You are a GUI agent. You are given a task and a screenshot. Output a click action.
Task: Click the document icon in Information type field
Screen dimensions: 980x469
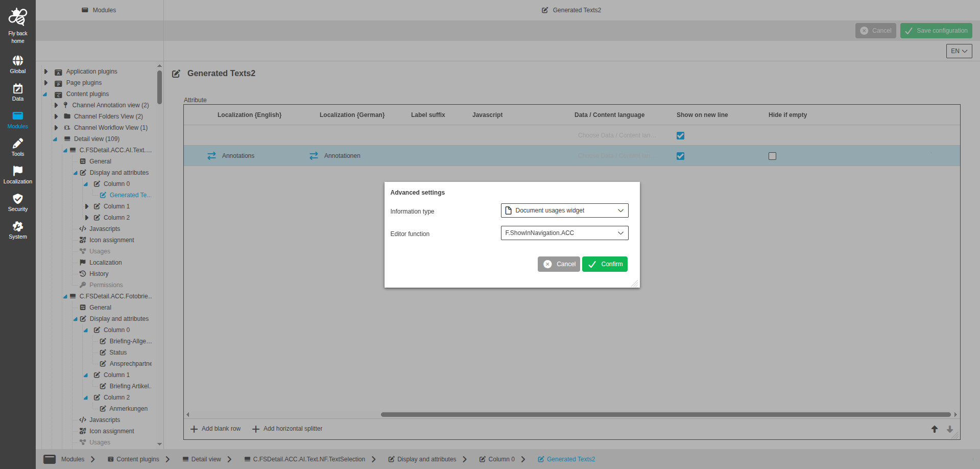pos(508,210)
